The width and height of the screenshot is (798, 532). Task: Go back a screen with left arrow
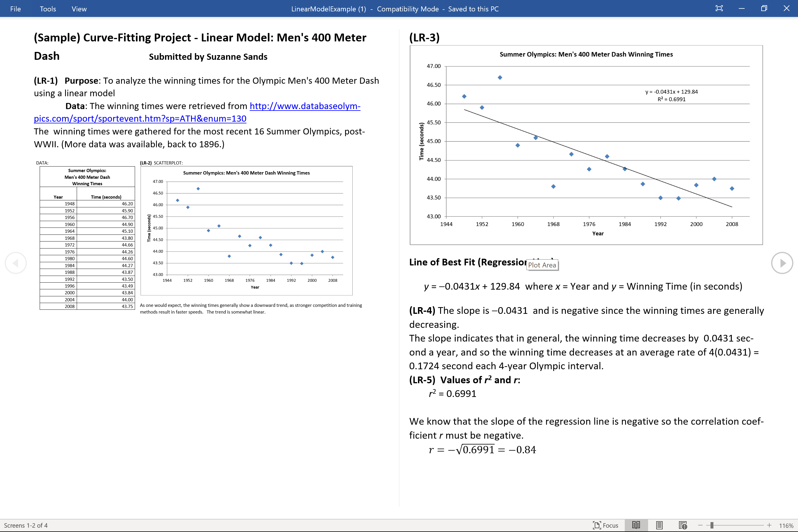coord(16,262)
